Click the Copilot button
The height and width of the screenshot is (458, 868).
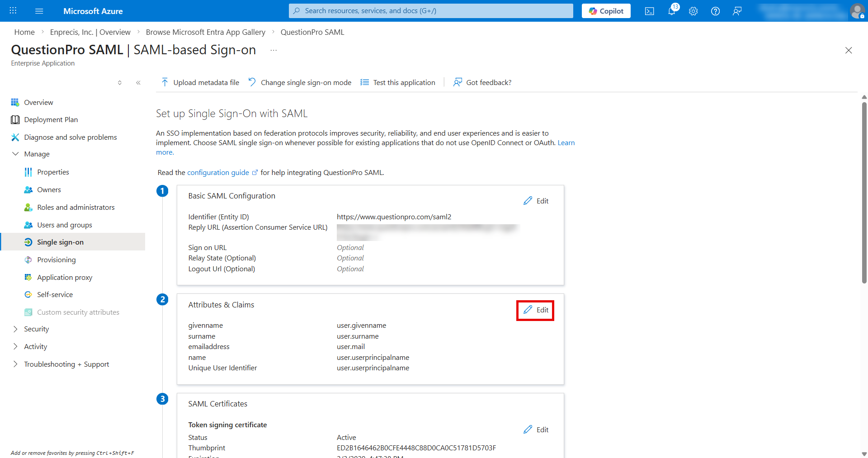pyautogui.click(x=606, y=11)
